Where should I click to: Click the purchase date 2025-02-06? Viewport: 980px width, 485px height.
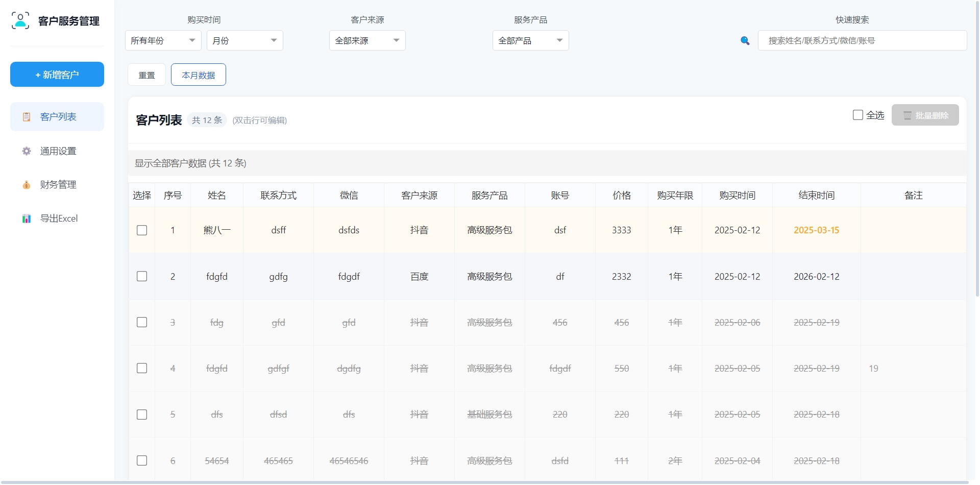tap(738, 322)
